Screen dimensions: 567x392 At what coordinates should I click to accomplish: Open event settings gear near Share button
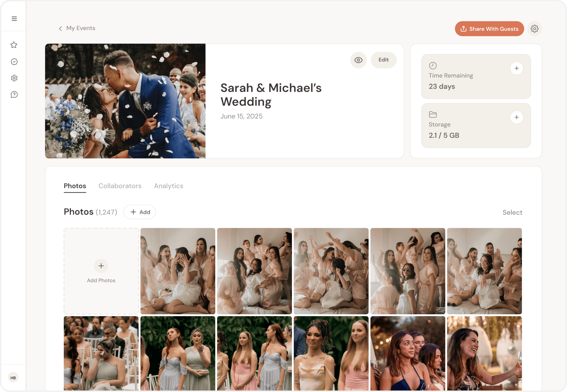pyautogui.click(x=535, y=29)
